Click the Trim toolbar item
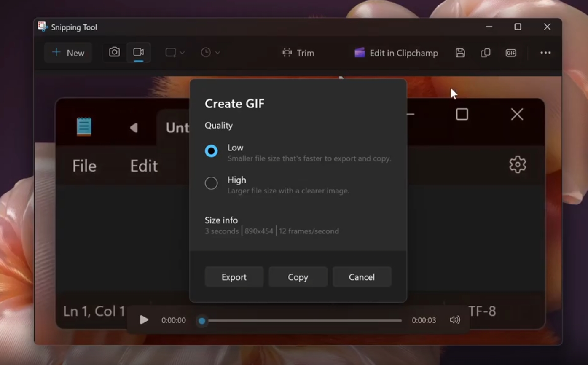 [298, 53]
